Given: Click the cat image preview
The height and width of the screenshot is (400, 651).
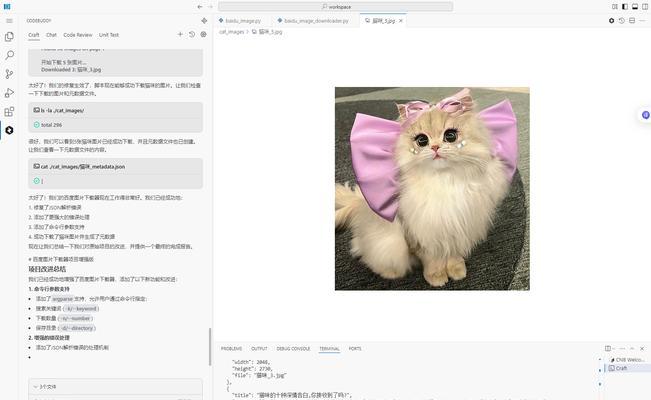Looking at the screenshot, I should (x=432, y=189).
